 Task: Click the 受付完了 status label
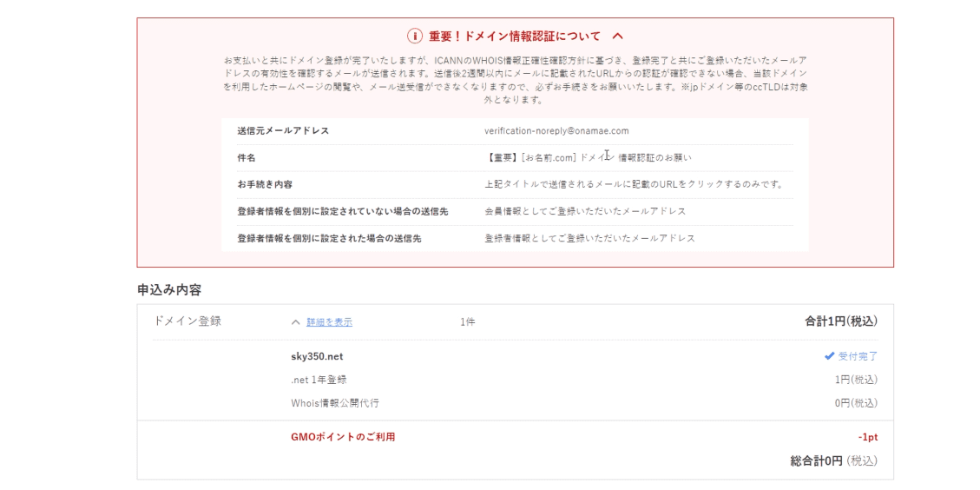click(858, 356)
